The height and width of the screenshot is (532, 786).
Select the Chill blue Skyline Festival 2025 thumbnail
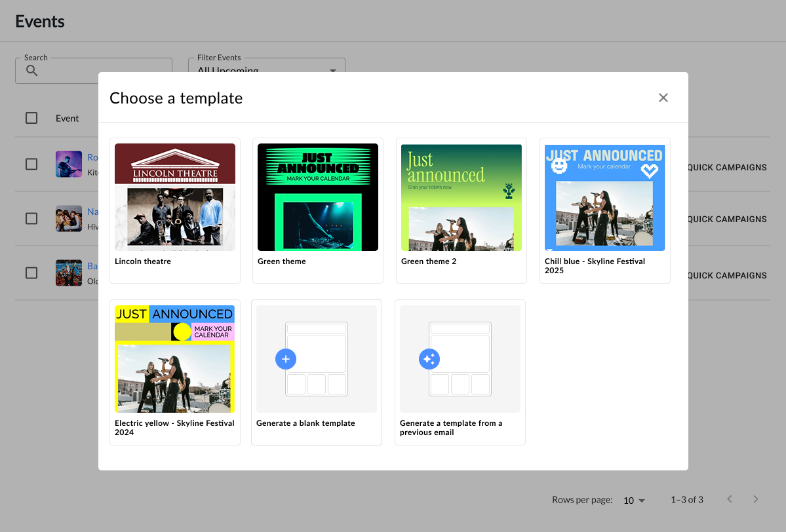604,197
